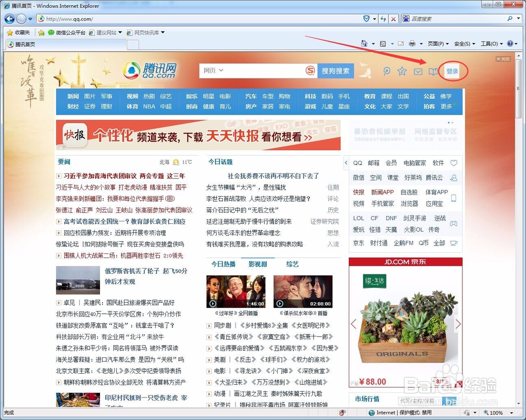Screen dimensions: 526x420
Task: Click the security shield icon in address bar
Action: pyautogui.click(x=367, y=19)
